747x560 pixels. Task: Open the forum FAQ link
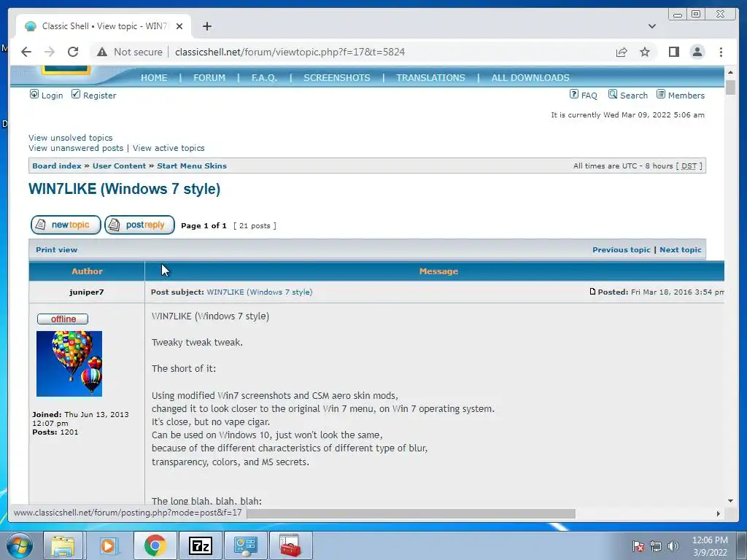[x=589, y=96]
